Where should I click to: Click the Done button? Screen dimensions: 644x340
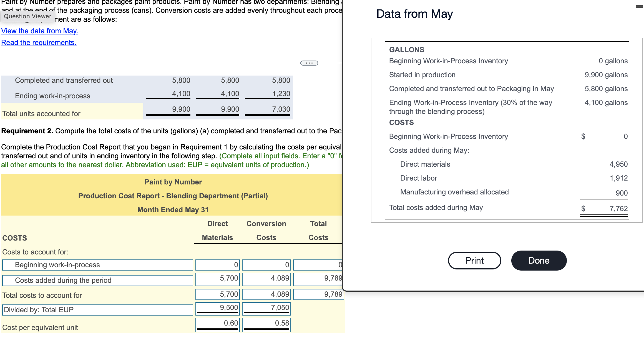[539, 261]
